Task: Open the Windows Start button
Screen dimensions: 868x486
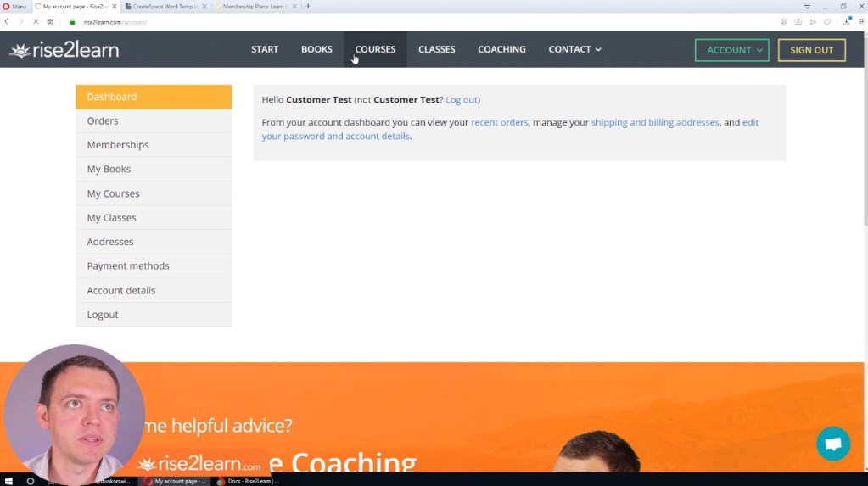Action: click(8, 481)
